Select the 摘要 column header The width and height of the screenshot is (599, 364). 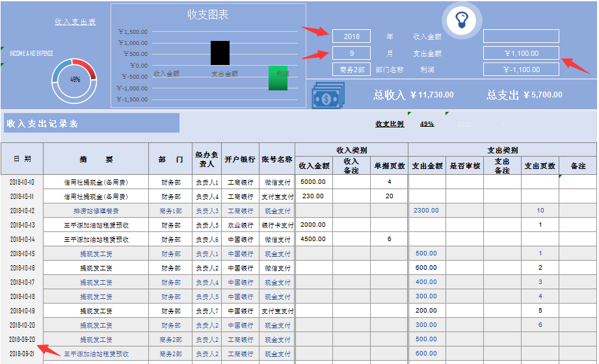(x=96, y=159)
